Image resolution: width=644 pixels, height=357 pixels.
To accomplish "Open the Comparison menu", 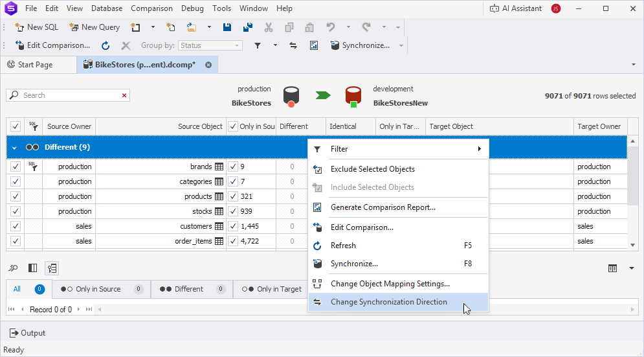I will coord(151,8).
